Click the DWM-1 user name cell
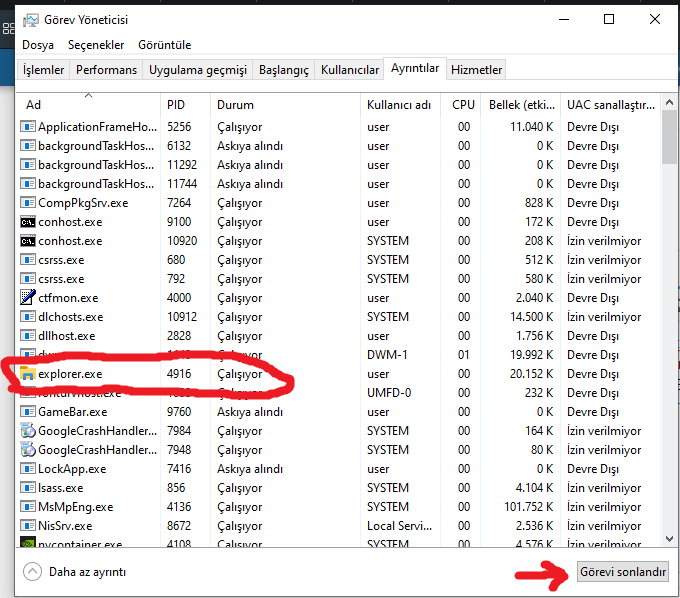Viewport: 680px width, 598px height. pyautogui.click(x=387, y=355)
